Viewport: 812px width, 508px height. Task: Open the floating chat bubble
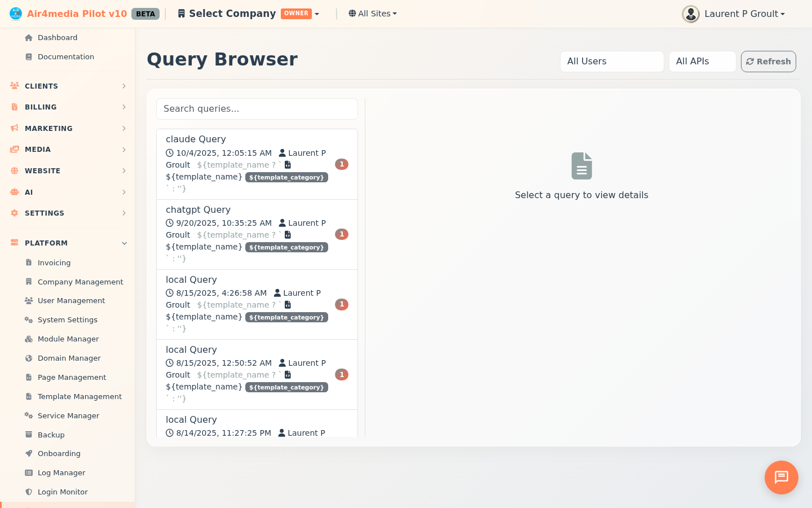781,478
